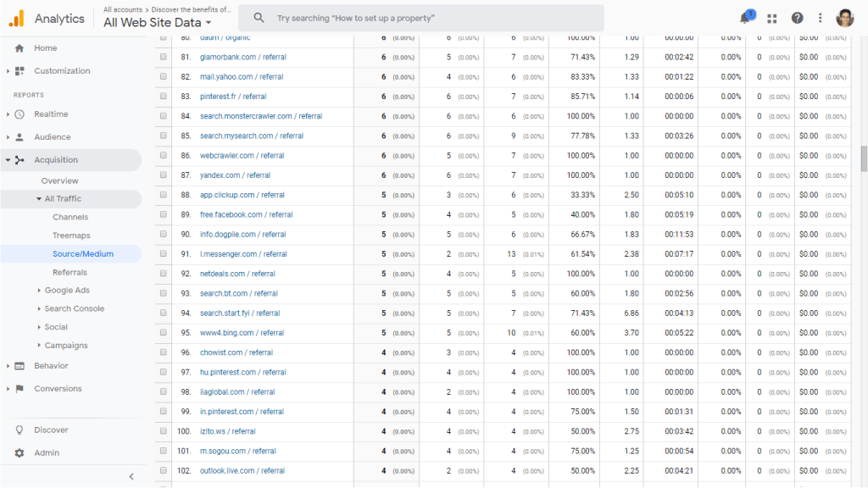This screenshot has width=868, height=488.
Task: Tick the checkbox for row 95 www4.bing.com
Action: click(x=164, y=332)
